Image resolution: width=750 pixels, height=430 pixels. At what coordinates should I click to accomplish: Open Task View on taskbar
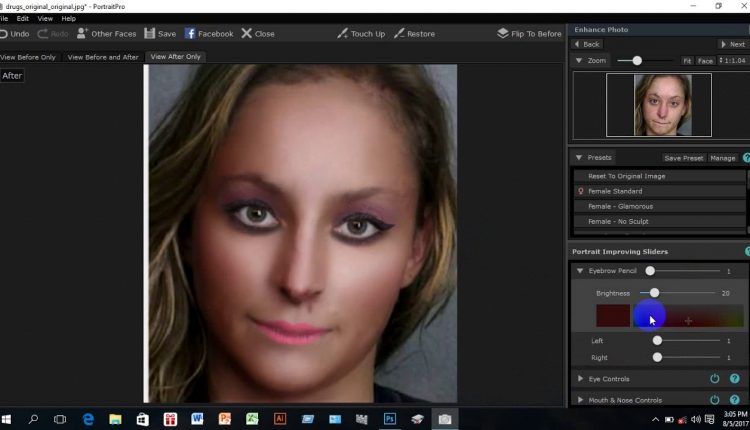click(x=60, y=419)
